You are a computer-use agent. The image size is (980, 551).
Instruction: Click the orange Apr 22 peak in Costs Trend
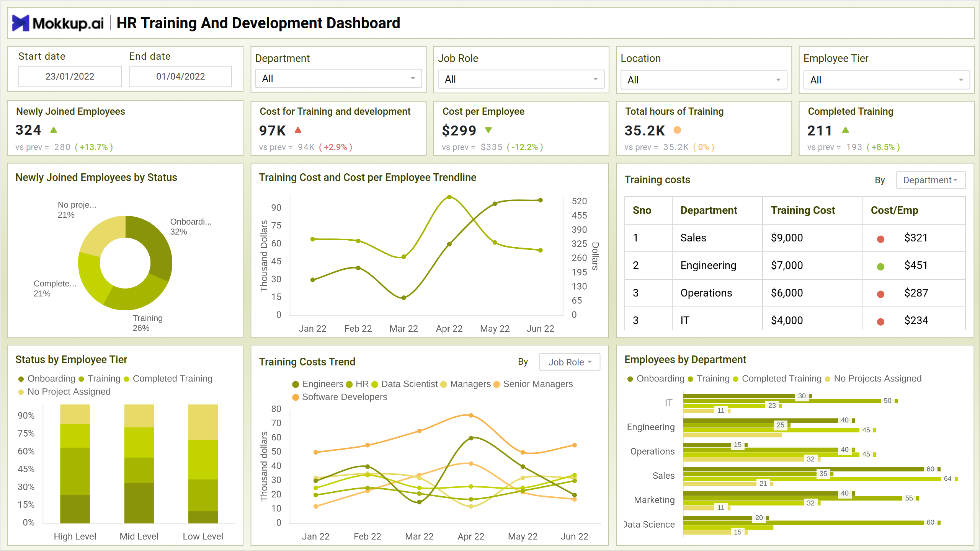[x=471, y=416]
